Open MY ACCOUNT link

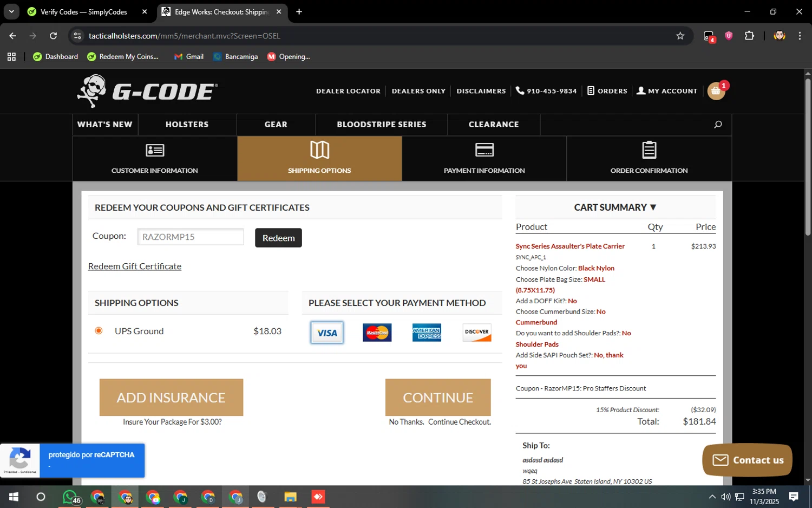click(x=667, y=91)
